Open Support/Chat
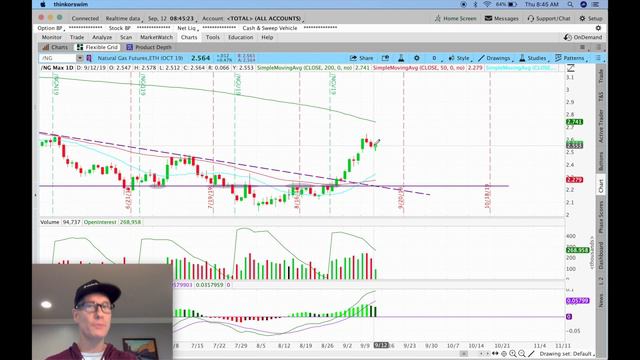Image resolution: width=640 pixels, height=360 pixels. coord(549,18)
